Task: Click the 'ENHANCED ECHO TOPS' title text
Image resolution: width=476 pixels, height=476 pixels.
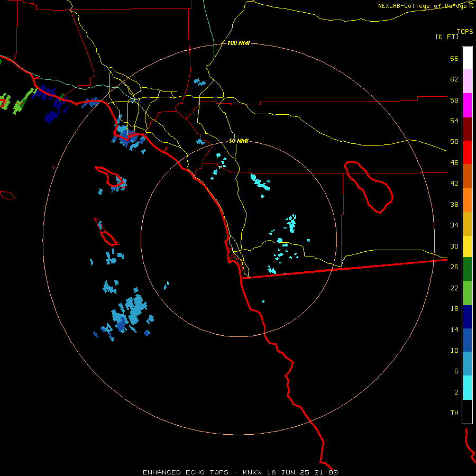Action: tap(186, 472)
